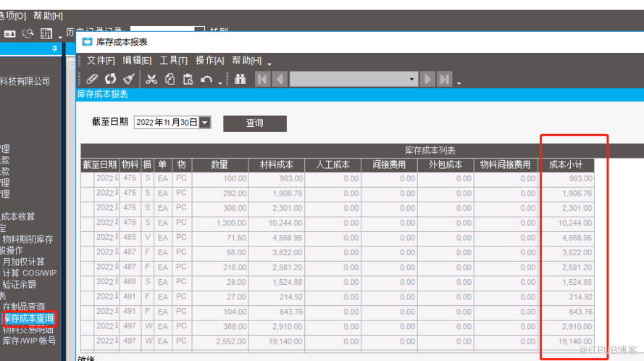Click the 截至日期 date input field
The width and height of the screenshot is (644, 361).
click(x=167, y=122)
